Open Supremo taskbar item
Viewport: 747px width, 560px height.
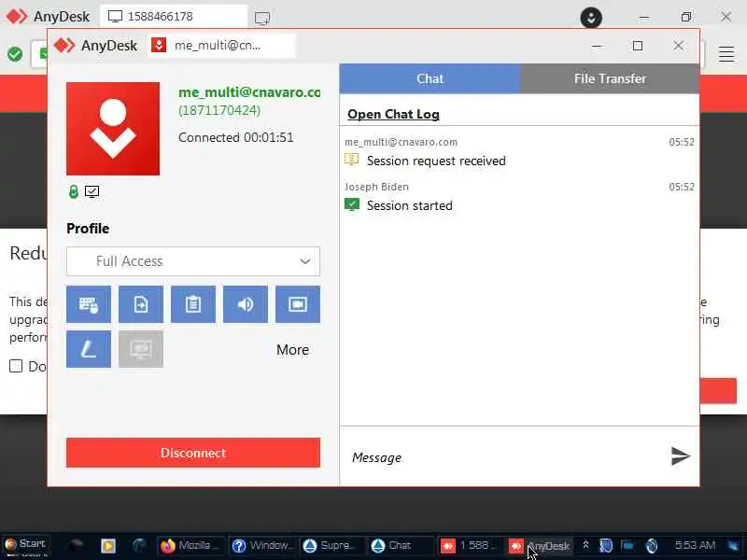[331, 545]
